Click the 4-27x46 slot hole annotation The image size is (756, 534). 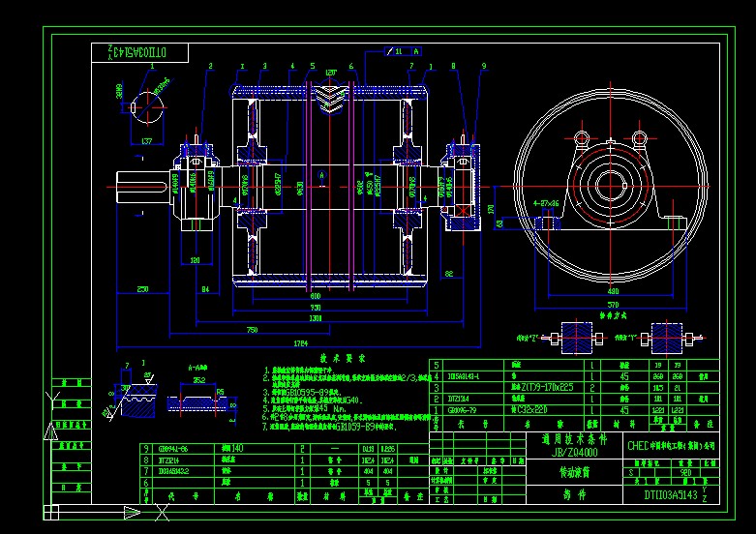547,204
